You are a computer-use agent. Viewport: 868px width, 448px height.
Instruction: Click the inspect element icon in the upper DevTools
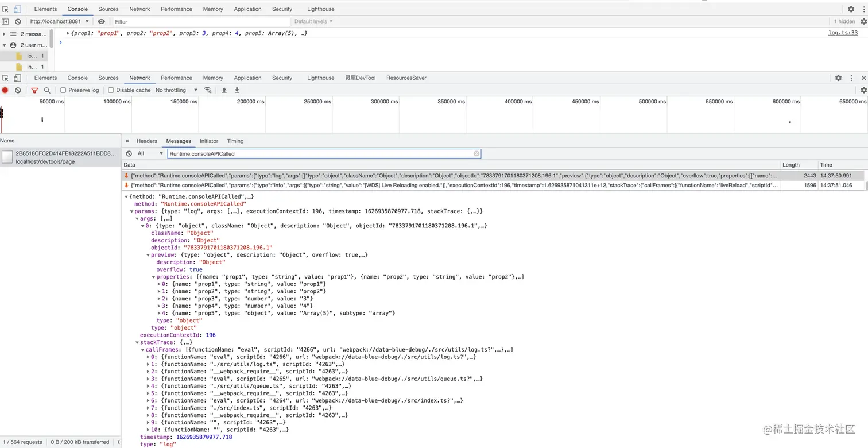5,9
